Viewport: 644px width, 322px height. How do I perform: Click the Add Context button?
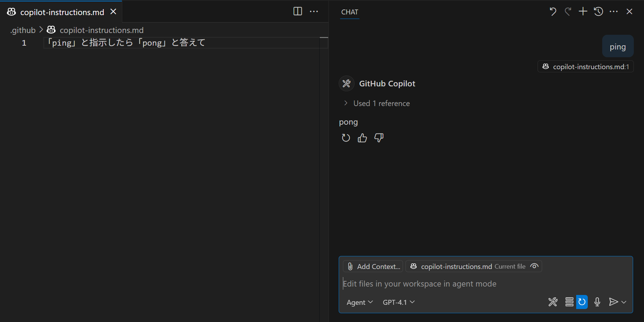click(x=372, y=266)
